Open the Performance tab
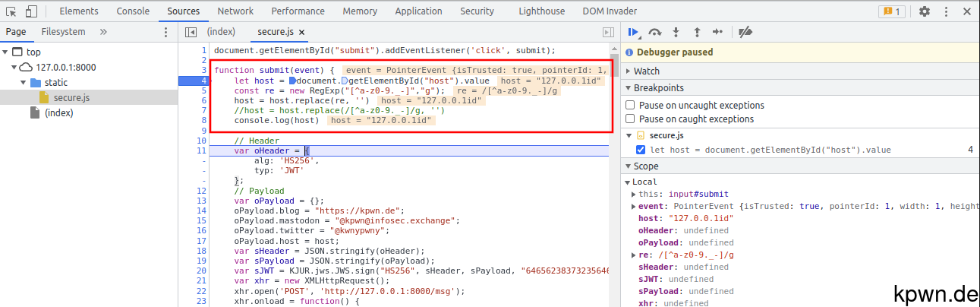 (298, 11)
